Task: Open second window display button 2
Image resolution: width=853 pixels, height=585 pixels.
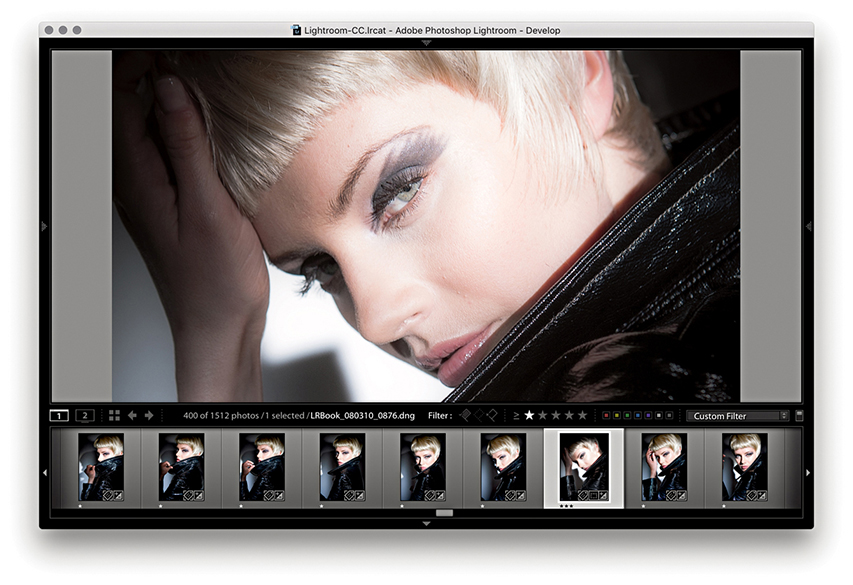Action: pos(84,416)
